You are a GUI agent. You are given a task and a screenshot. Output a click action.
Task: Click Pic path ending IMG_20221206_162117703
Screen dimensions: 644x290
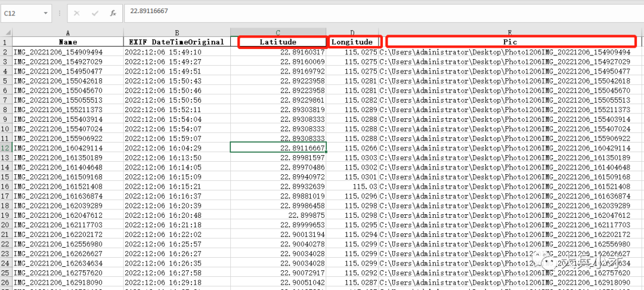pyautogui.click(x=510, y=224)
